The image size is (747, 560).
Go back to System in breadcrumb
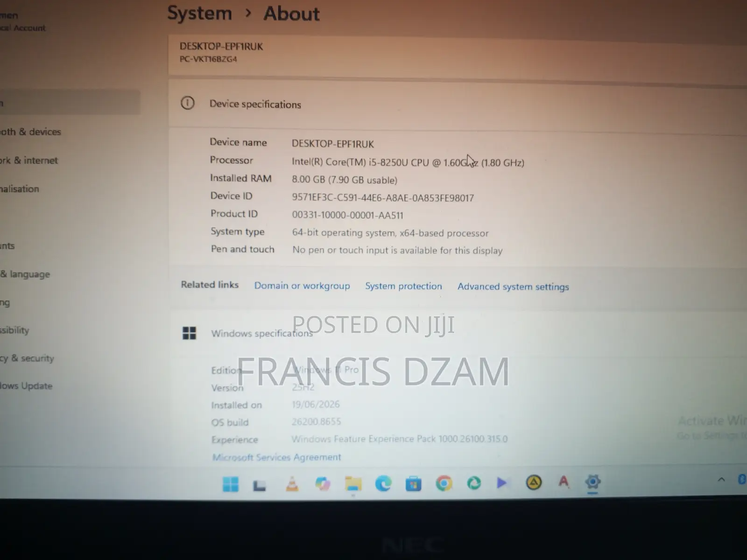(200, 13)
